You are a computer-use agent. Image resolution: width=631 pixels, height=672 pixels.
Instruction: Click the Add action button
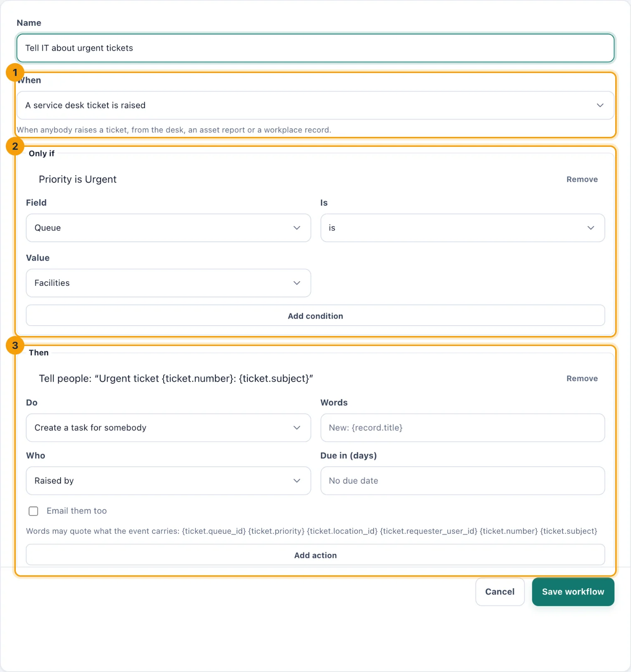315,555
